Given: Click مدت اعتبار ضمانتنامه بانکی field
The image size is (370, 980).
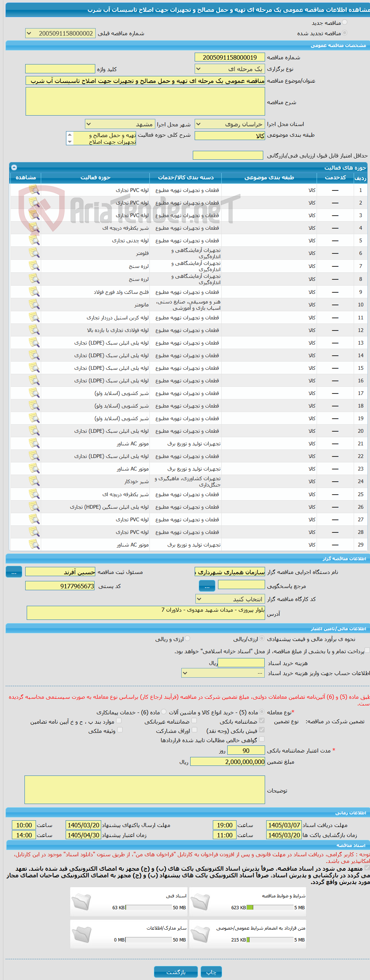Looking at the screenshot, I should click(246, 750).
